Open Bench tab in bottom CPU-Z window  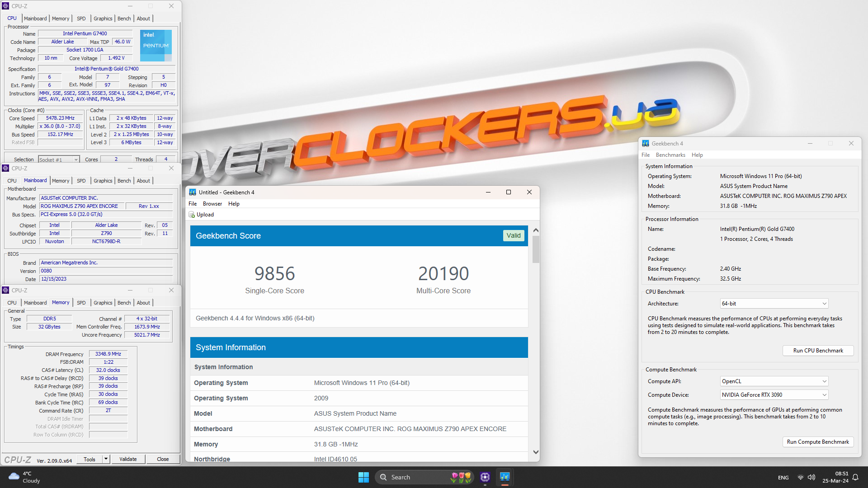click(124, 303)
